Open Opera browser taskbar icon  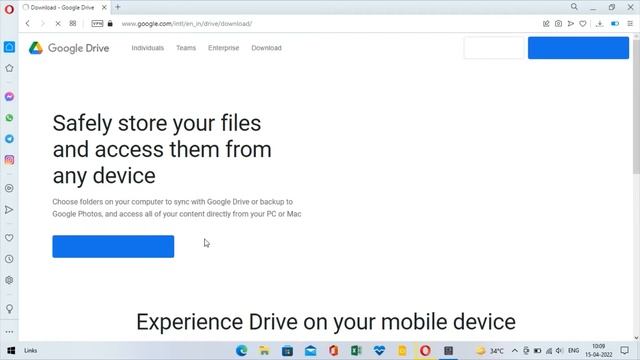pos(425,351)
